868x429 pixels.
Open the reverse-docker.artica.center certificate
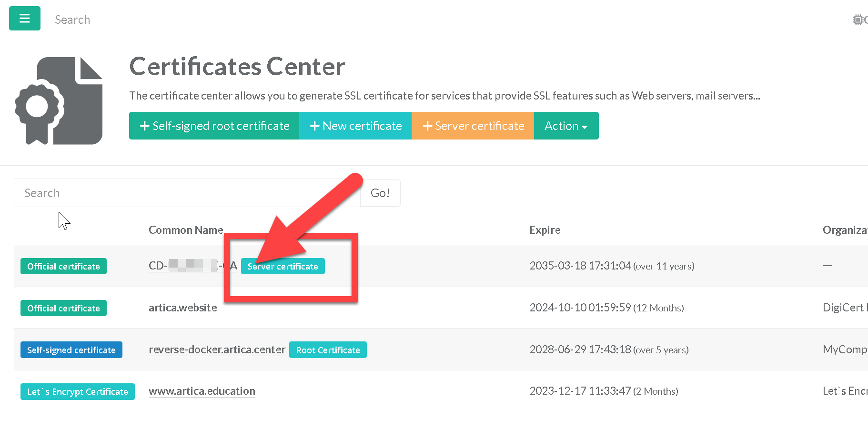tap(217, 349)
